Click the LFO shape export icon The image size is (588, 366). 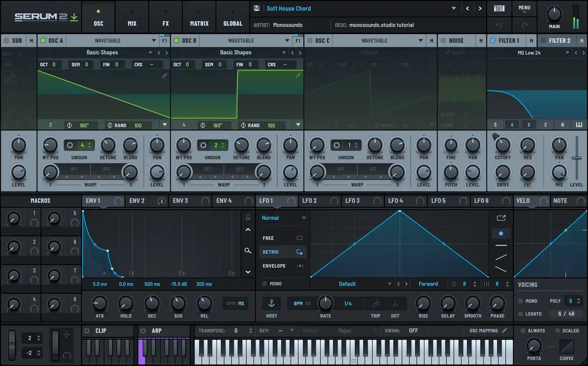click(501, 218)
